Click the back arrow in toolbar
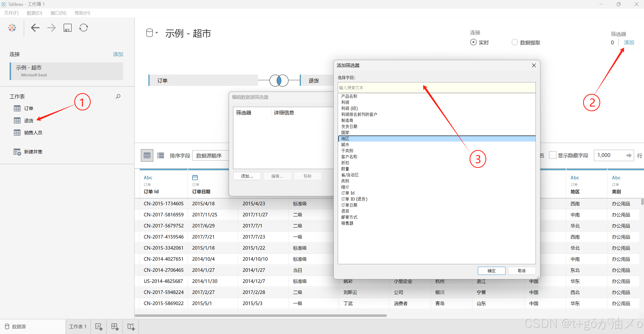 coord(35,28)
